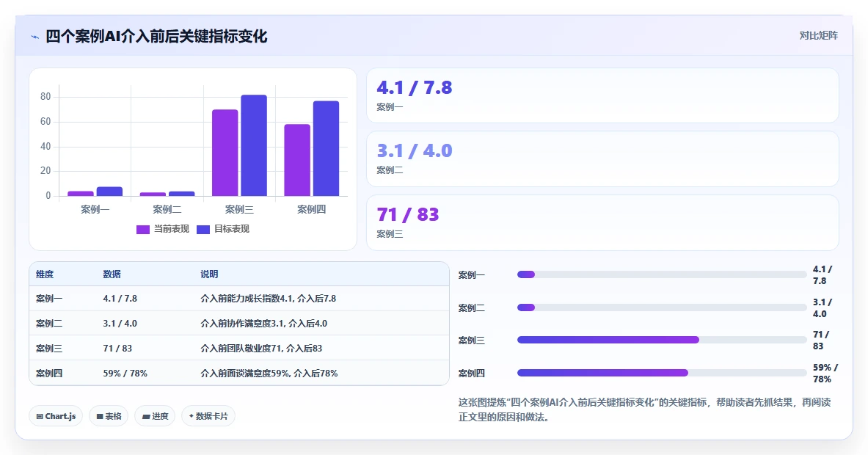This screenshot has height=455, width=868.
Task: Click the 数据卡片 sparkle icon
Action: [x=191, y=415]
